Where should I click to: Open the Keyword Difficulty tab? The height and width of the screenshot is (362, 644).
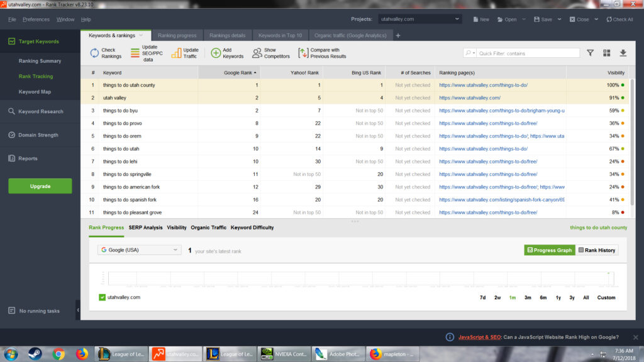[252, 228]
